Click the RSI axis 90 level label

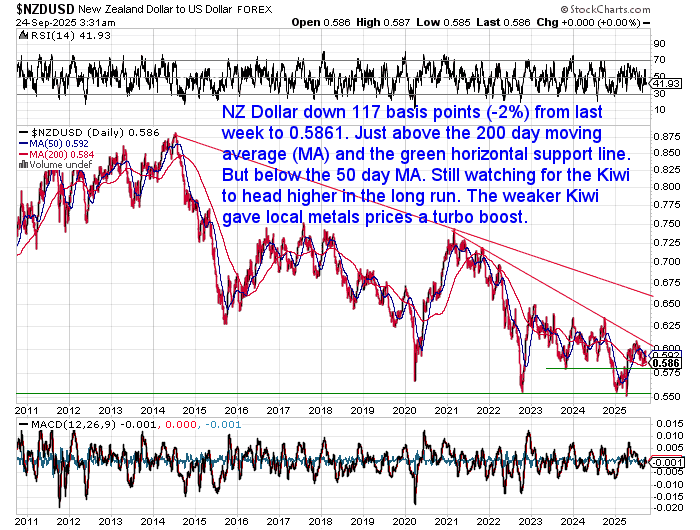(659, 43)
